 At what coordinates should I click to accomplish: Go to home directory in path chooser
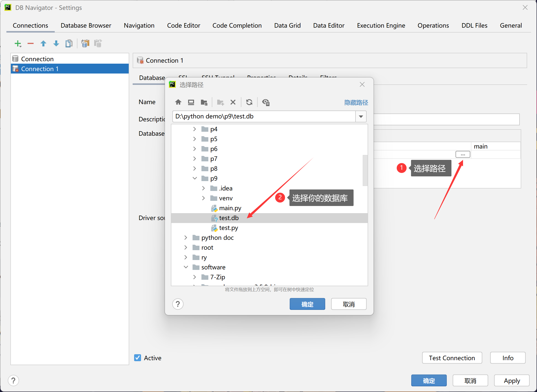(x=178, y=102)
